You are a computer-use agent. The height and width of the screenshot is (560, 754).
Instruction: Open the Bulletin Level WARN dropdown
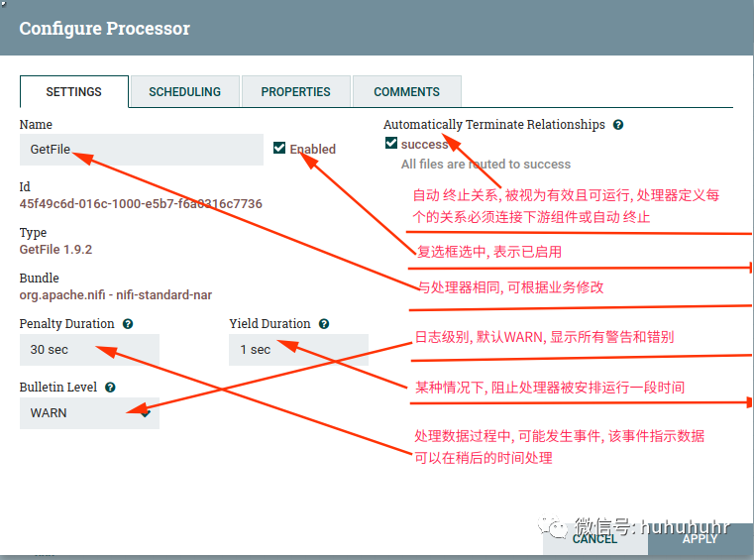tap(89, 413)
